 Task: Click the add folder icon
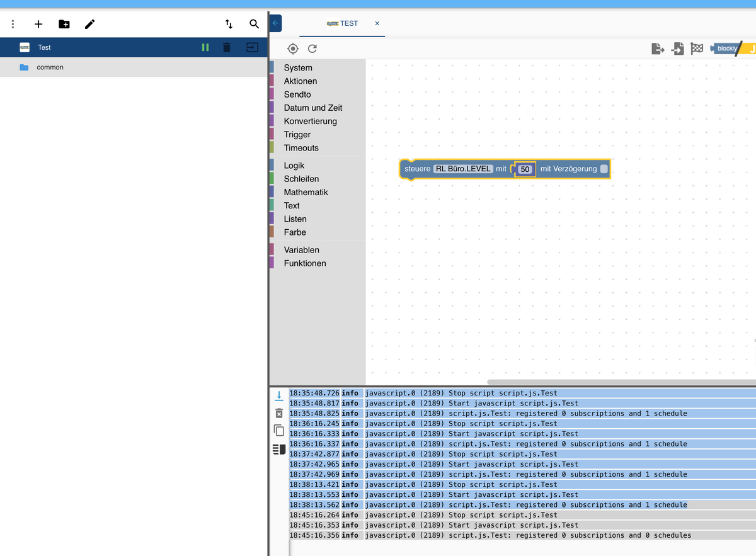pyautogui.click(x=64, y=24)
